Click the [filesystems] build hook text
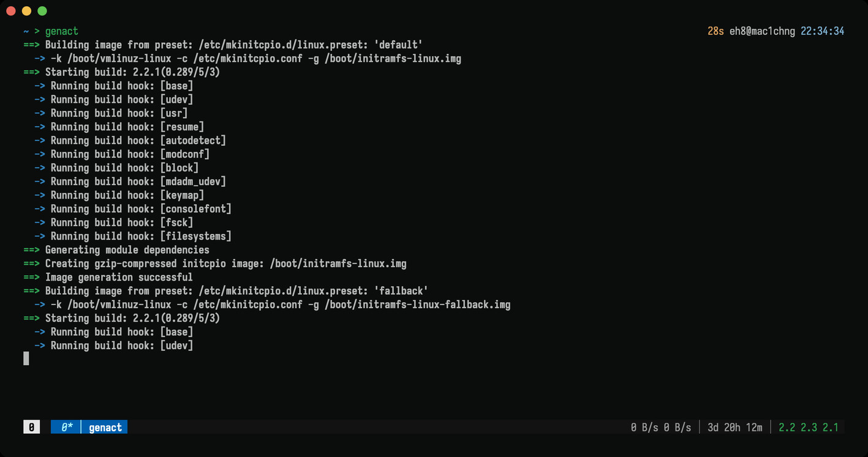This screenshot has width=868, height=457. (x=195, y=236)
